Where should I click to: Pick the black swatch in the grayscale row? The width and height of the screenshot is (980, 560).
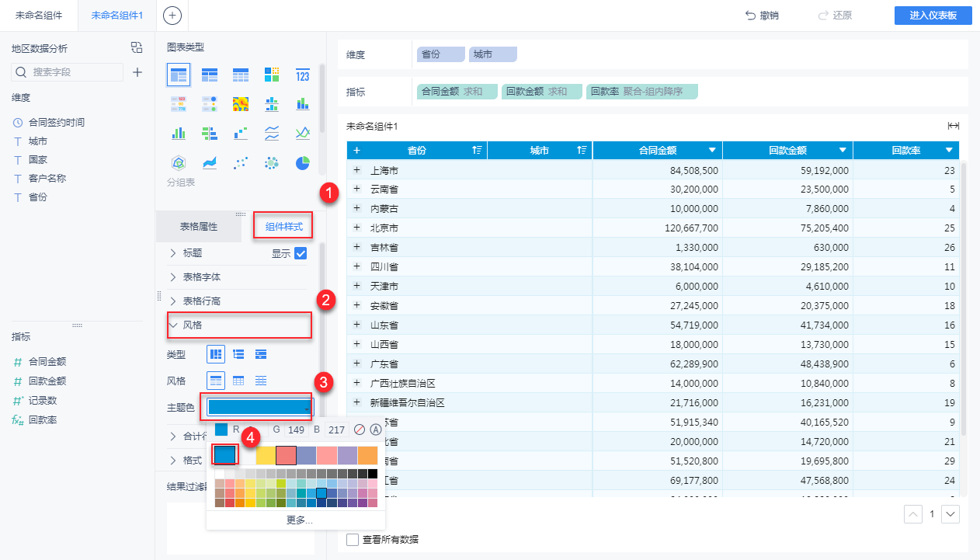373,474
